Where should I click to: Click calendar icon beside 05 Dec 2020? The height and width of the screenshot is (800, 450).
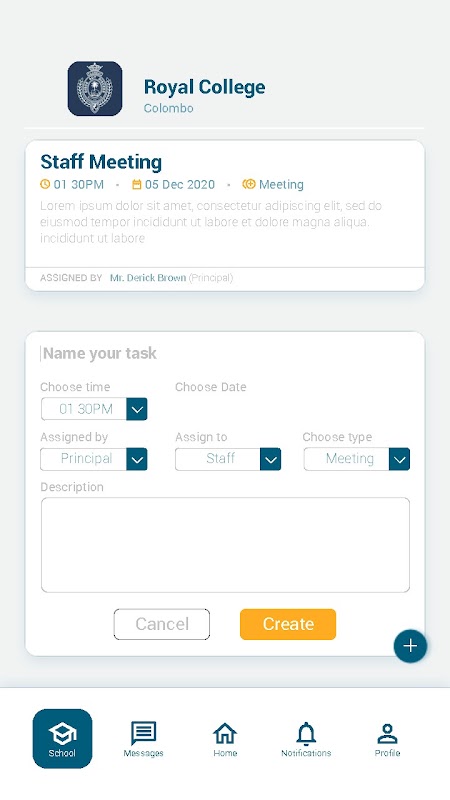(137, 184)
